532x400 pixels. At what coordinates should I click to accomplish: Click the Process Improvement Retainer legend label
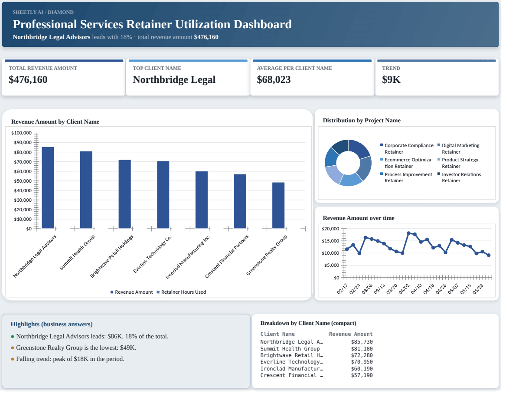pos(408,177)
